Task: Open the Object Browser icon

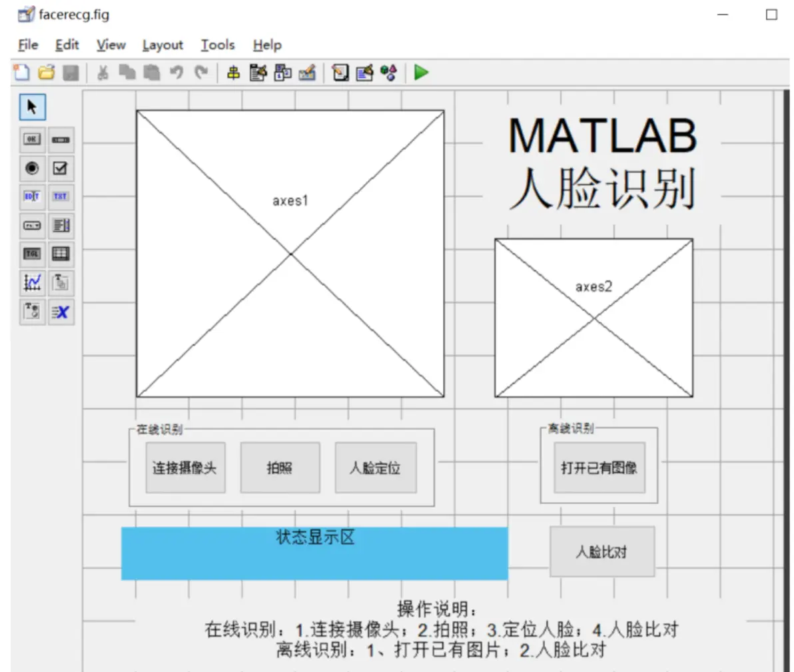Action: [x=389, y=73]
